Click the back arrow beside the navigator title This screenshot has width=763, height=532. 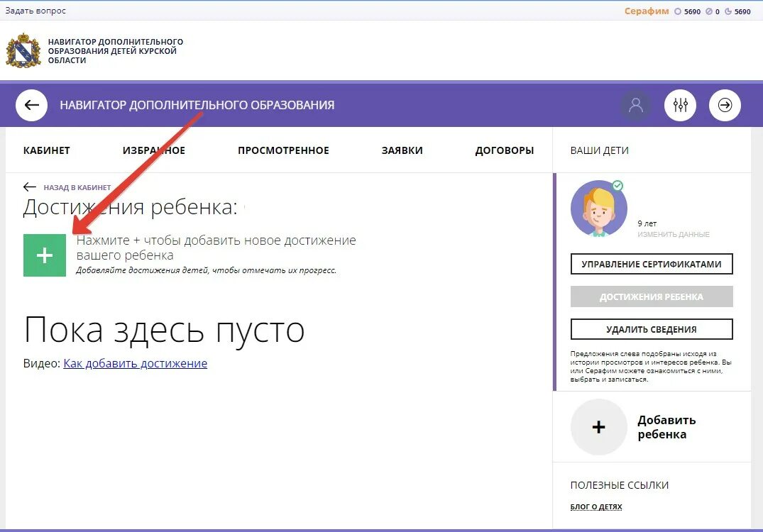tap(31, 105)
